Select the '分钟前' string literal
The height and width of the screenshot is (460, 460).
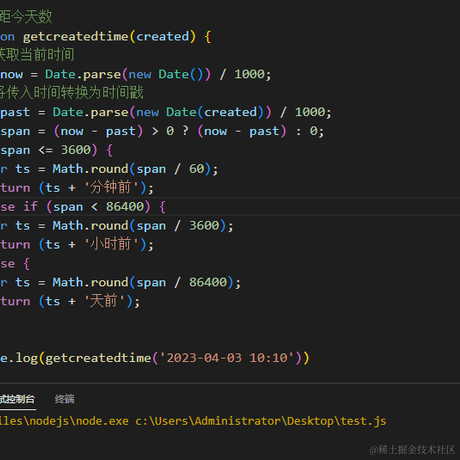[x=111, y=187]
